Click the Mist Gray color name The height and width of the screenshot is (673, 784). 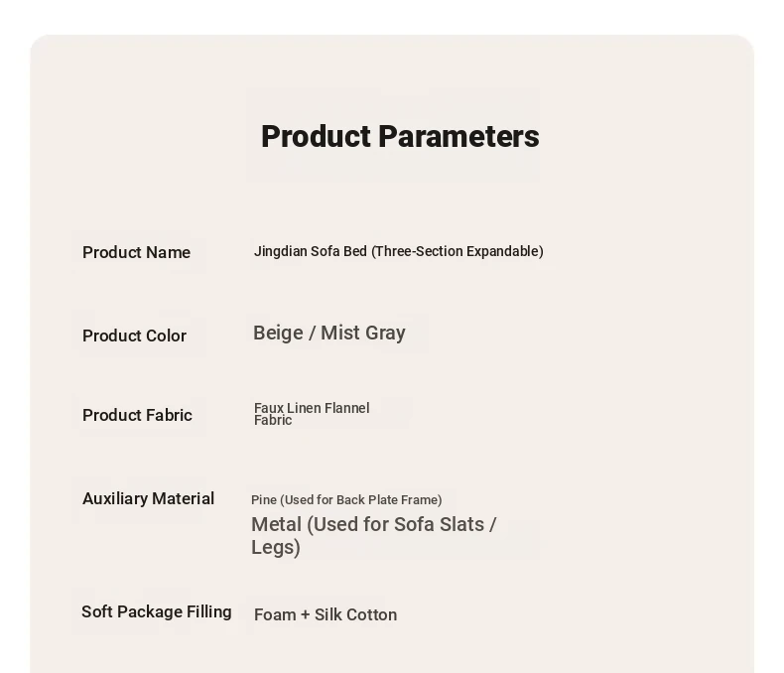[x=363, y=333]
